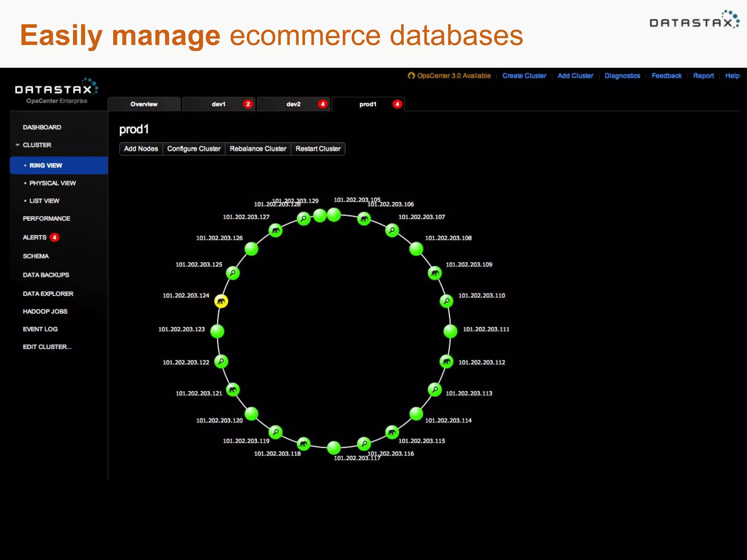The height and width of the screenshot is (560, 747).
Task: Switch to the dev2 cluster tab
Action: click(294, 104)
